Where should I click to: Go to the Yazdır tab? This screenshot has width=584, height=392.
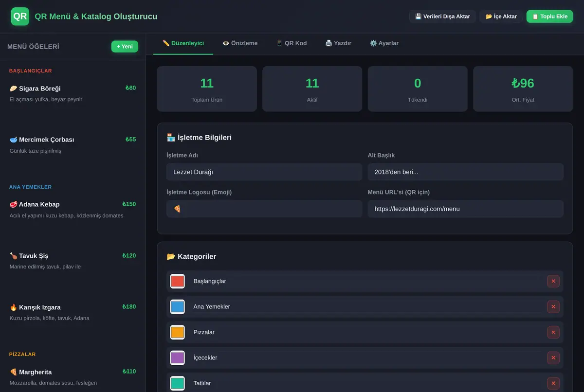[338, 43]
